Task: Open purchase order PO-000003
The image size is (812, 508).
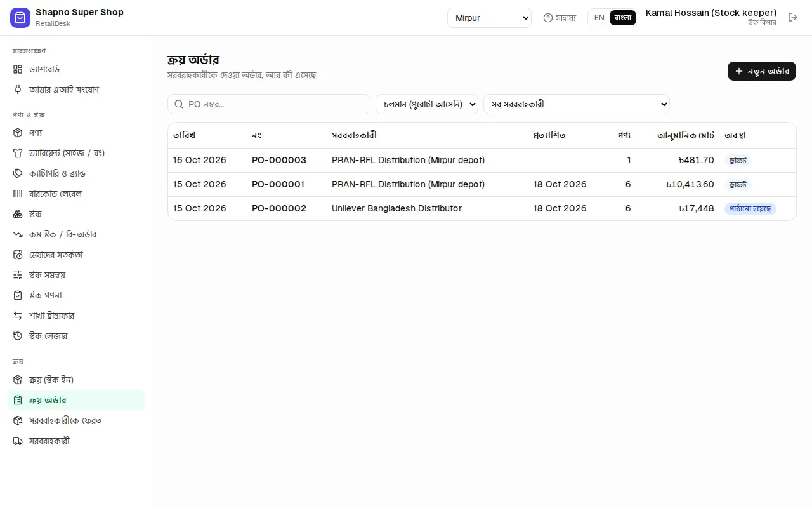Action: (x=279, y=160)
